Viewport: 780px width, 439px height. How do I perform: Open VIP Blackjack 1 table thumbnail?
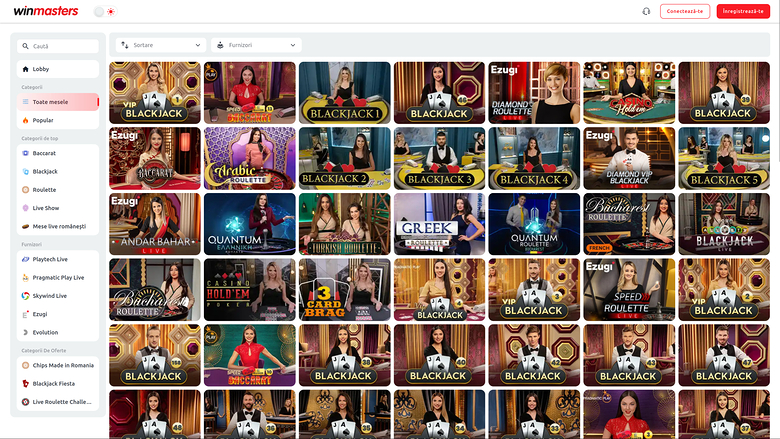(155, 93)
